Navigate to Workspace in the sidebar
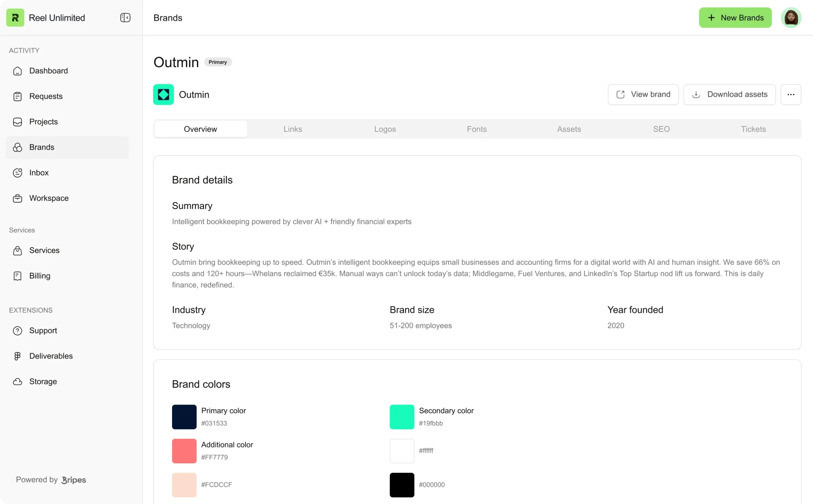813x504 pixels. click(x=67, y=198)
